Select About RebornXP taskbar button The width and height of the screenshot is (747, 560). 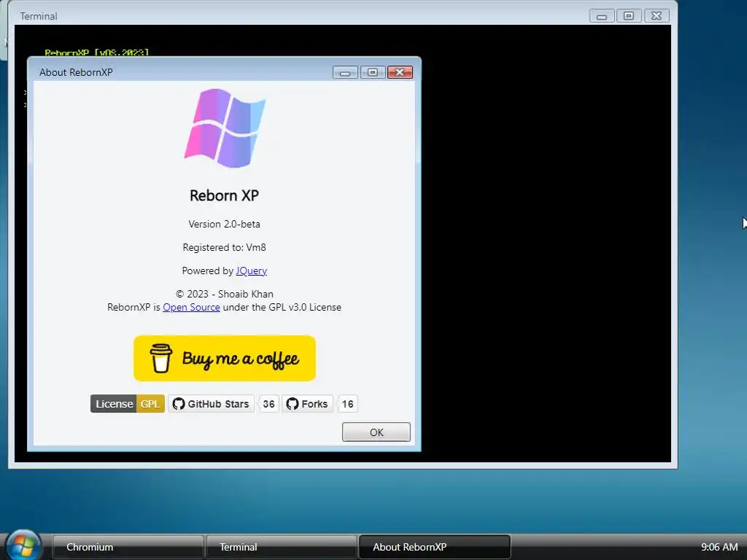pos(435,547)
